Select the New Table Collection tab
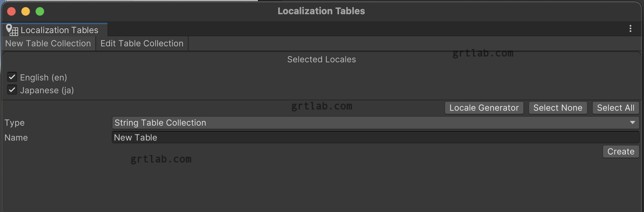The width and height of the screenshot is (644, 212). click(x=48, y=43)
